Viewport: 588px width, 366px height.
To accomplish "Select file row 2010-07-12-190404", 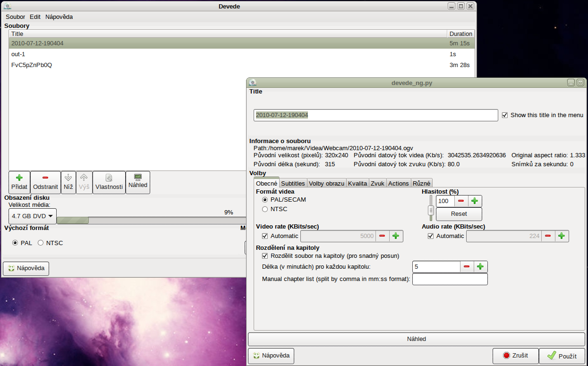I will [x=241, y=43].
